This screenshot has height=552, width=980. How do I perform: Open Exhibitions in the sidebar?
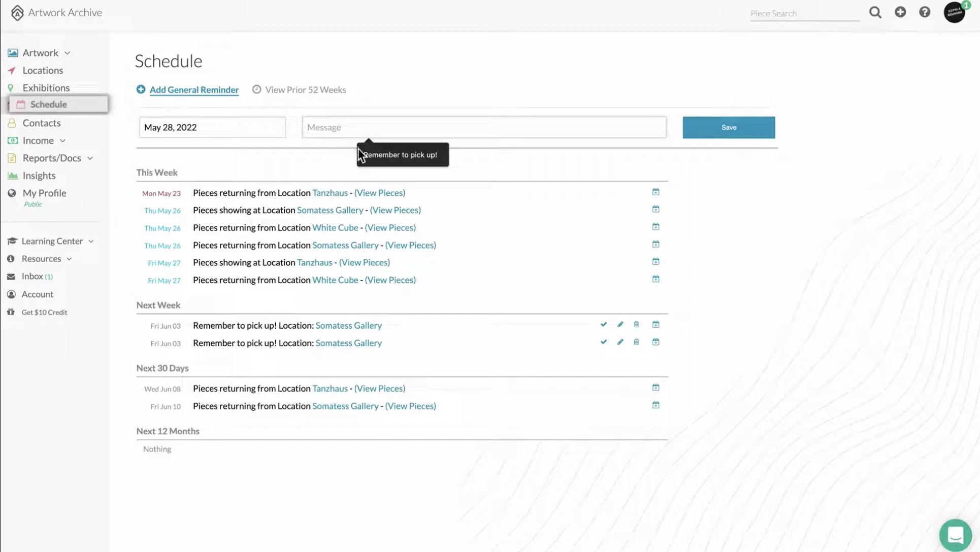tap(46, 88)
